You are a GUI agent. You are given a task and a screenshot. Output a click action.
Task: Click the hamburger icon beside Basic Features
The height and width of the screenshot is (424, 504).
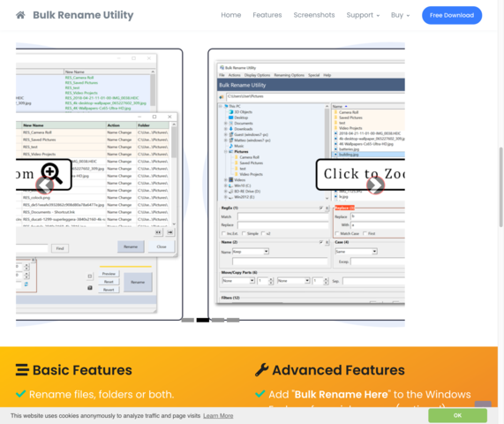click(x=22, y=370)
